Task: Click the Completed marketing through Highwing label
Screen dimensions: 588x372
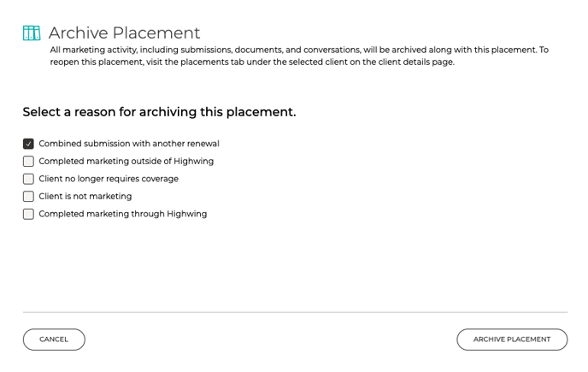Action: coord(122,214)
